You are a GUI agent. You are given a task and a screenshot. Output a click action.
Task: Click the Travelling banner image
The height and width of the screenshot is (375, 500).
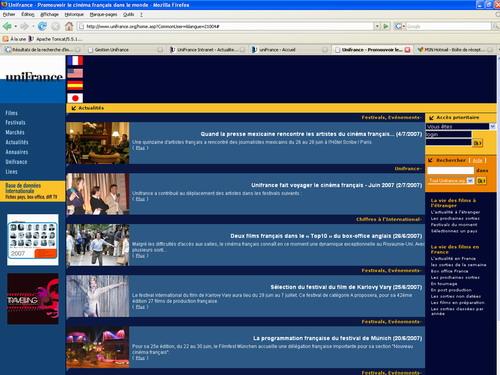click(33, 299)
